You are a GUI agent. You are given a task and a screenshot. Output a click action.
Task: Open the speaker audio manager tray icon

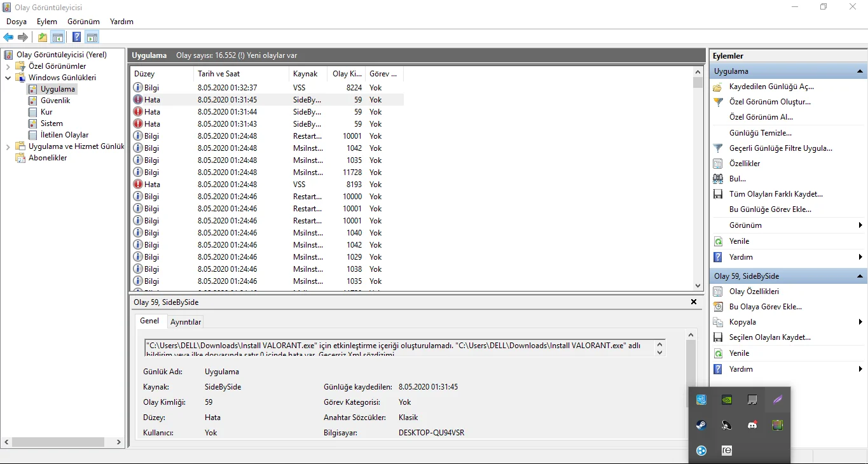tap(727, 425)
